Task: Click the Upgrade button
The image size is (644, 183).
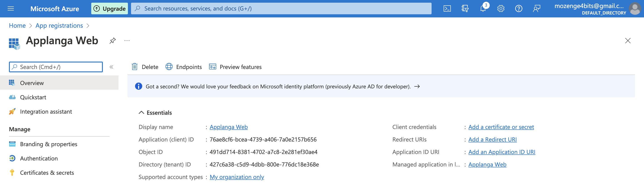Action: 110,9
